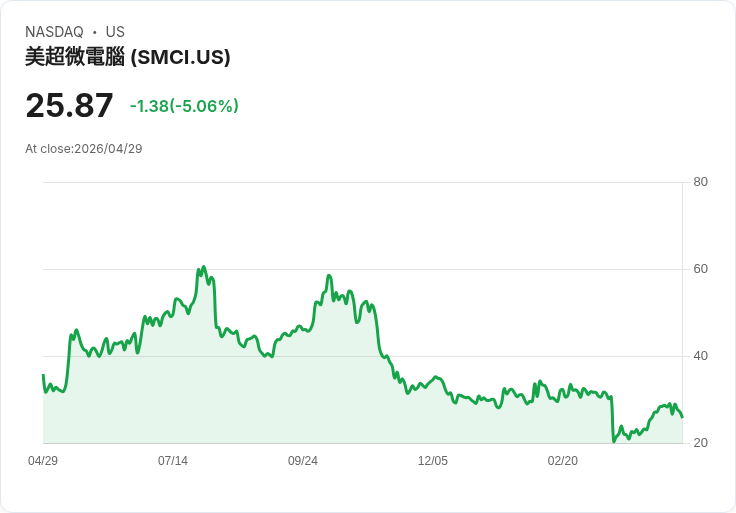Image resolution: width=736 pixels, height=513 pixels.
Task: Open the 美超微電腦 (SMCI.US) stock title
Action: click(x=128, y=57)
